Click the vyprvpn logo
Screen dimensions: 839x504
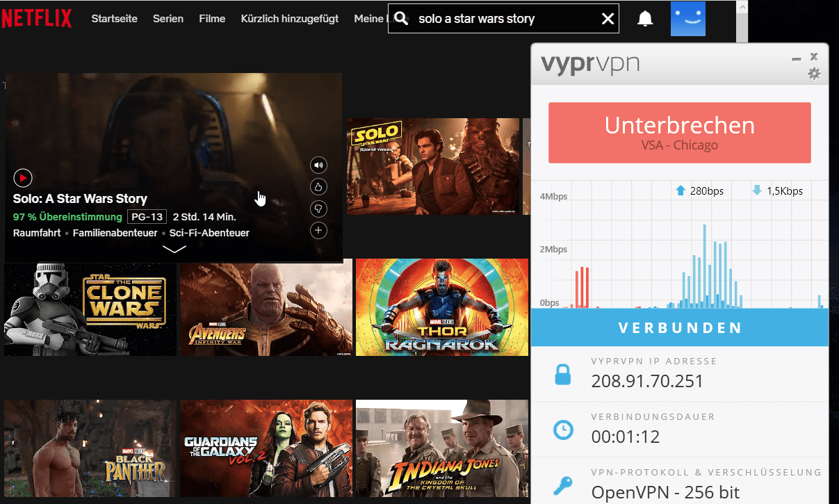point(590,64)
